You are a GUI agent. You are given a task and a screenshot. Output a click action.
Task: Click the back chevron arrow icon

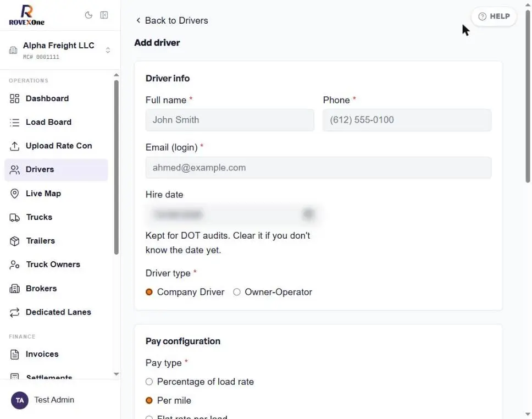138,20
